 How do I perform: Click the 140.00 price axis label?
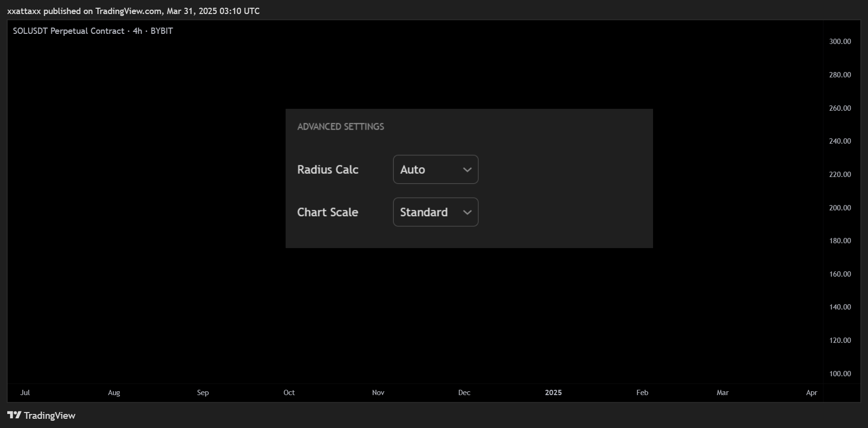840,307
